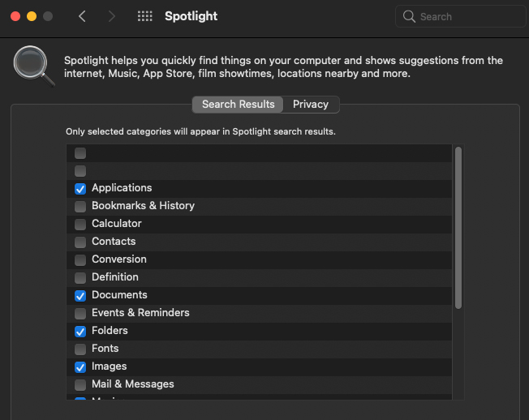Disable the Documents checkbox

pos(80,295)
